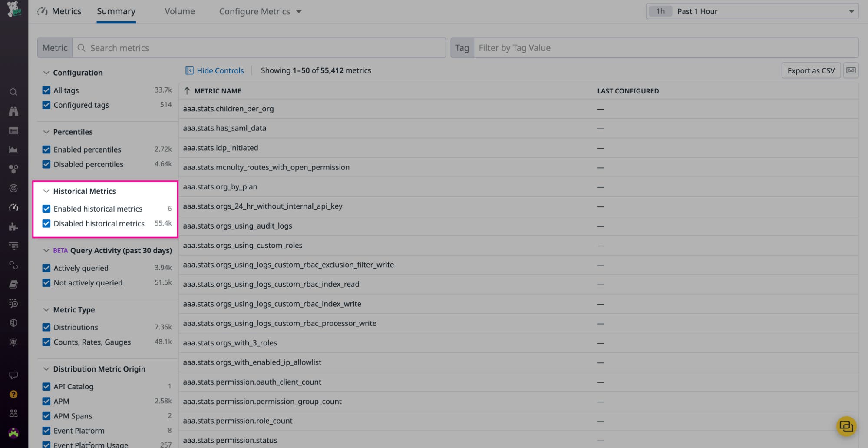Open the Notebooks icon in sidebar
The height and width of the screenshot is (448, 868).
(x=13, y=284)
